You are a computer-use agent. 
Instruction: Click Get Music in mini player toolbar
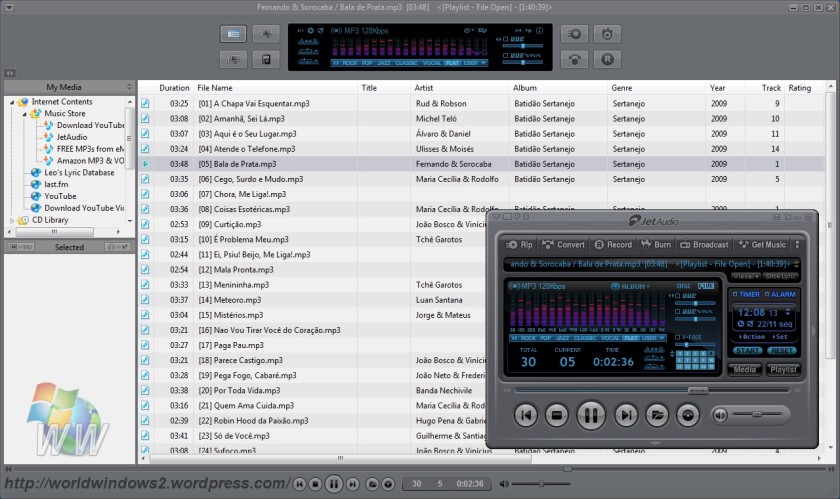pos(762,244)
